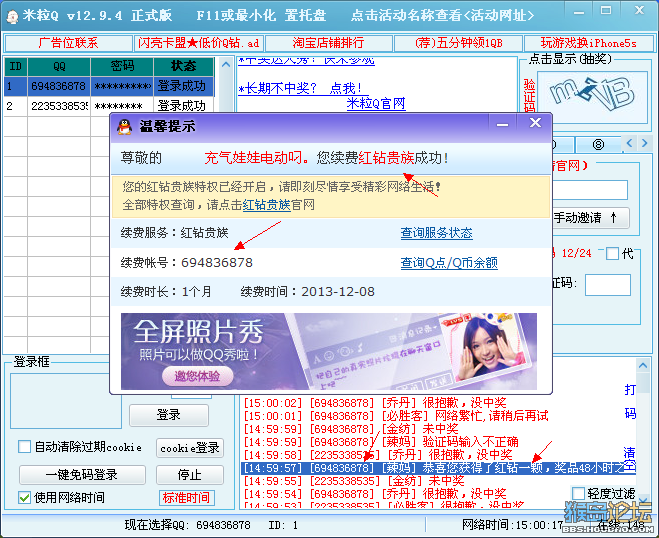Select the 验证码输入不正确 log line
Screen dimensions: 659x538
[381, 442]
